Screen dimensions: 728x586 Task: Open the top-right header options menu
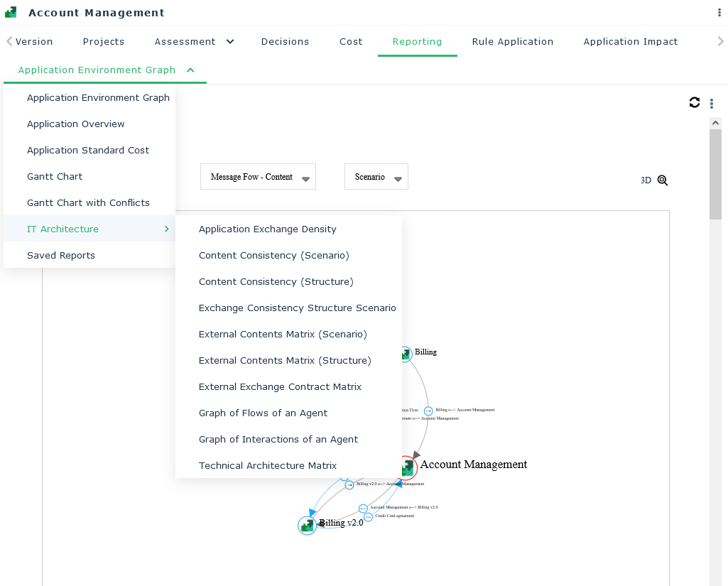(x=719, y=13)
